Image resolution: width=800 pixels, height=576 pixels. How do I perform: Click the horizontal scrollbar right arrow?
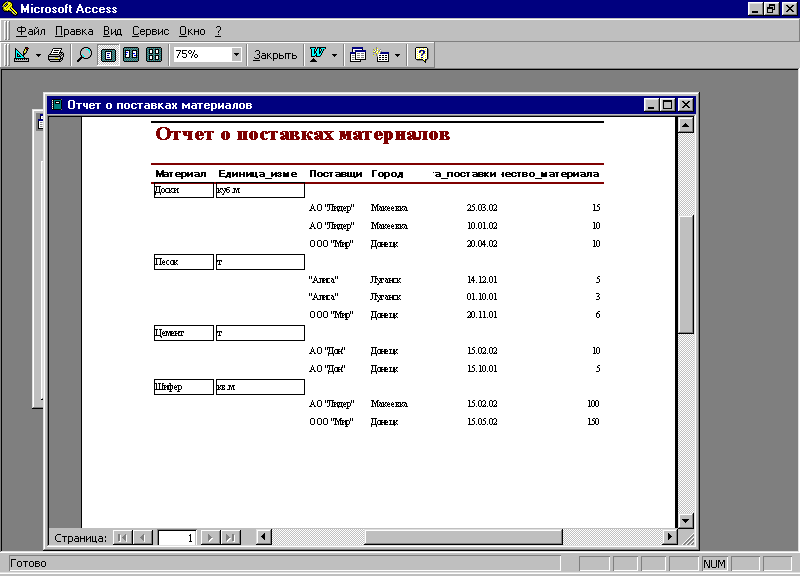669,537
